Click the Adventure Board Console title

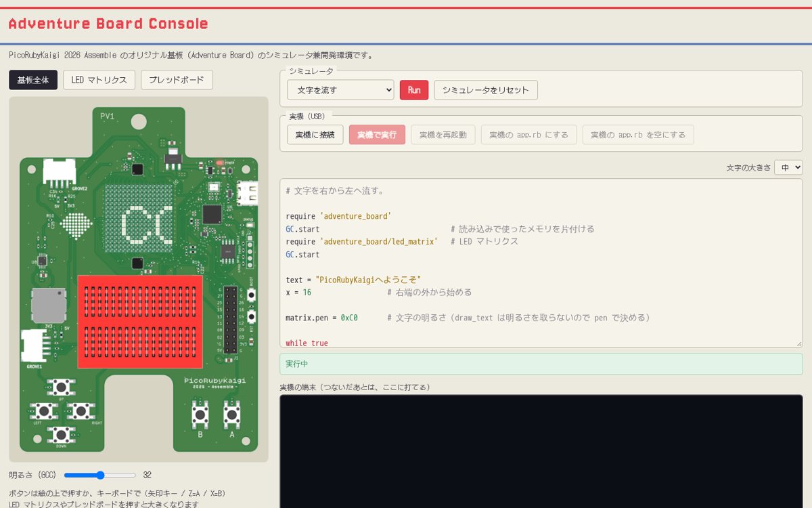(x=108, y=24)
